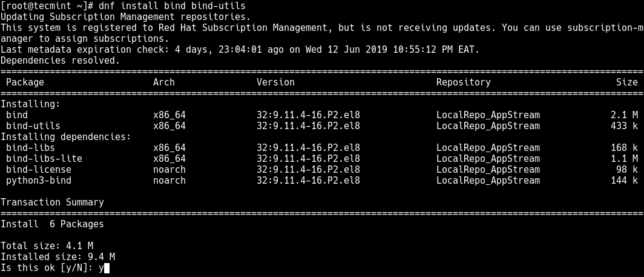Viewport: 644px width, 277px height.
Task: Select the bind-utils package name
Action: (x=33, y=126)
